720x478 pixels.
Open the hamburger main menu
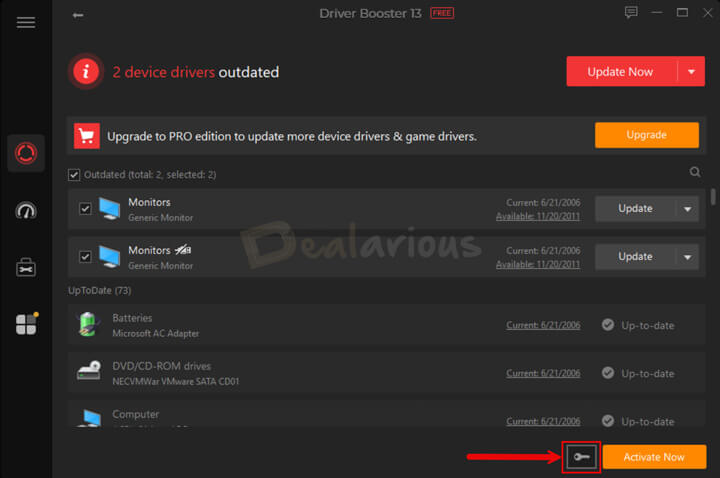point(26,22)
